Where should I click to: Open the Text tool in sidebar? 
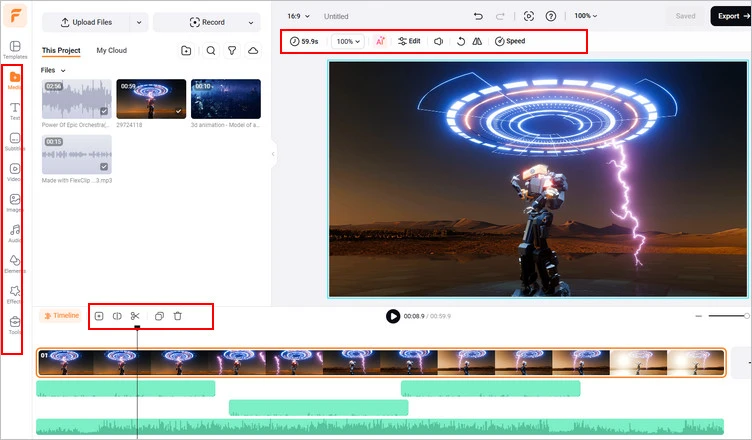tap(15, 111)
